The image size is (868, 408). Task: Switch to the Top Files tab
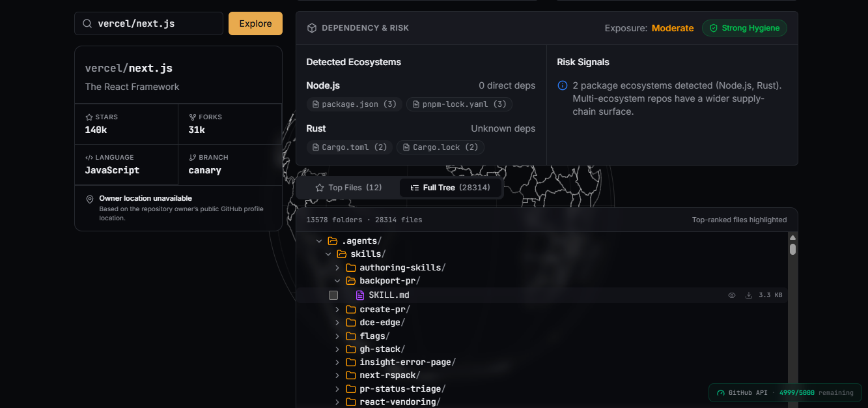coord(348,188)
